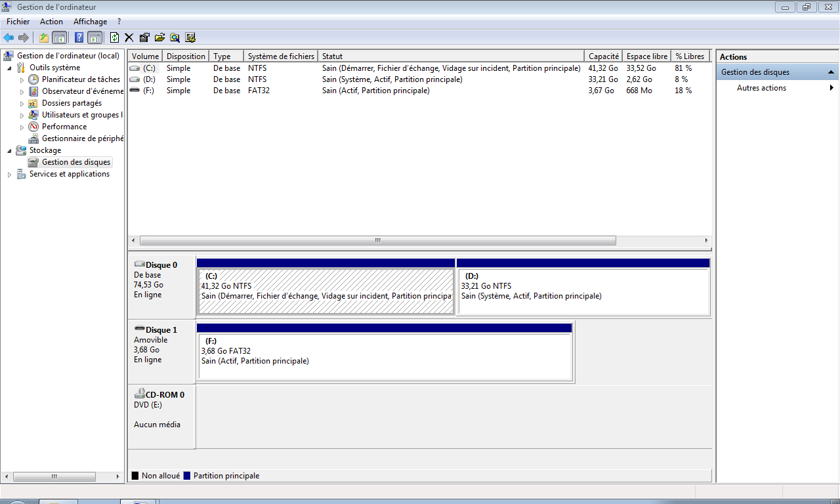Open the Fichier menu

(x=18, y=22)
